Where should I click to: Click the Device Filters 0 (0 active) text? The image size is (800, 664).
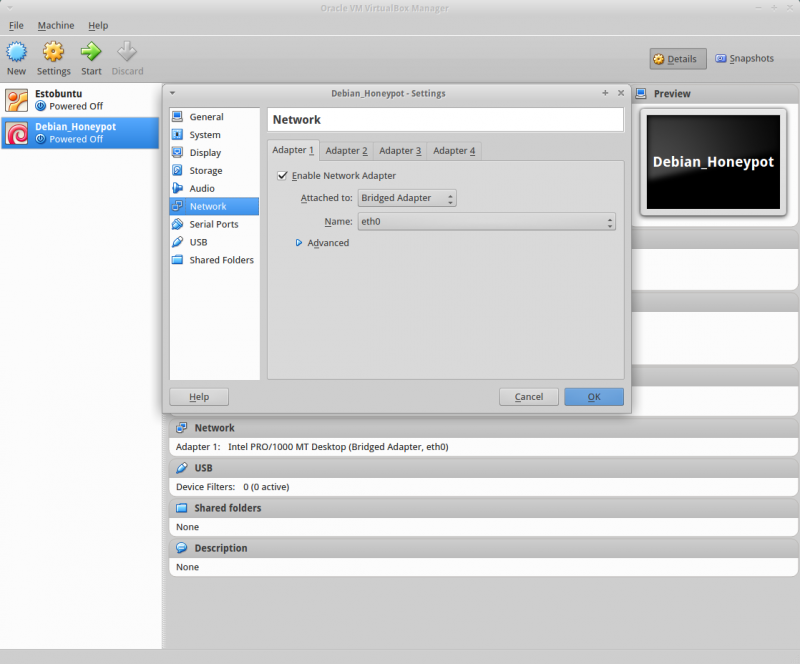233,486
